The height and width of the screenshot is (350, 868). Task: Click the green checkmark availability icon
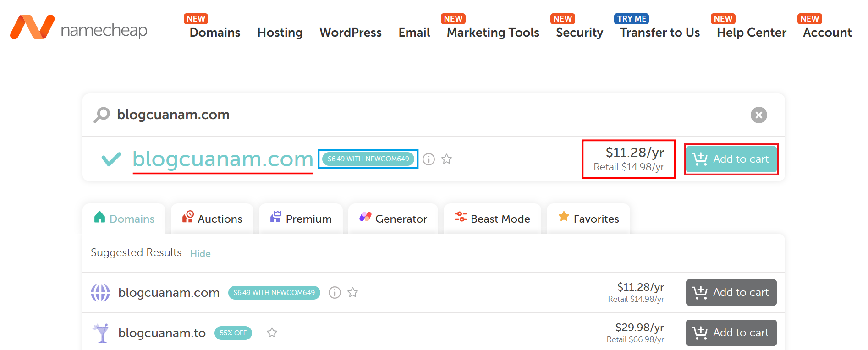pyautogui.click(x=111, y=159)
